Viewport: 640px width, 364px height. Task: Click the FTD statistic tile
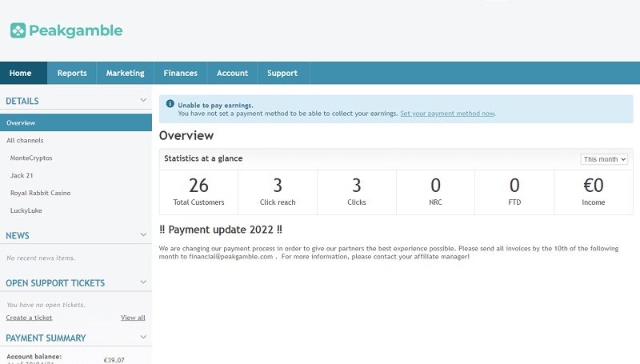tap(514, 192)
